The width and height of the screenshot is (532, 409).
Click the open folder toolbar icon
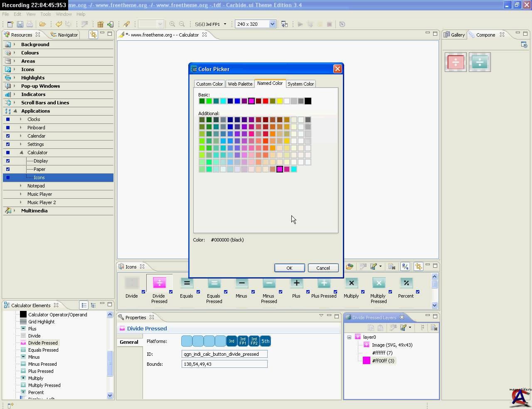click(x=42, y=24)
